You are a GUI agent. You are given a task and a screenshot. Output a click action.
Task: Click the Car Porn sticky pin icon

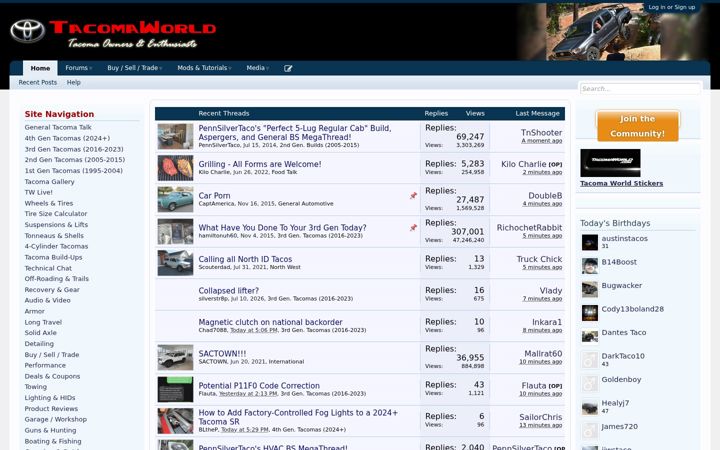click(413, 196)
